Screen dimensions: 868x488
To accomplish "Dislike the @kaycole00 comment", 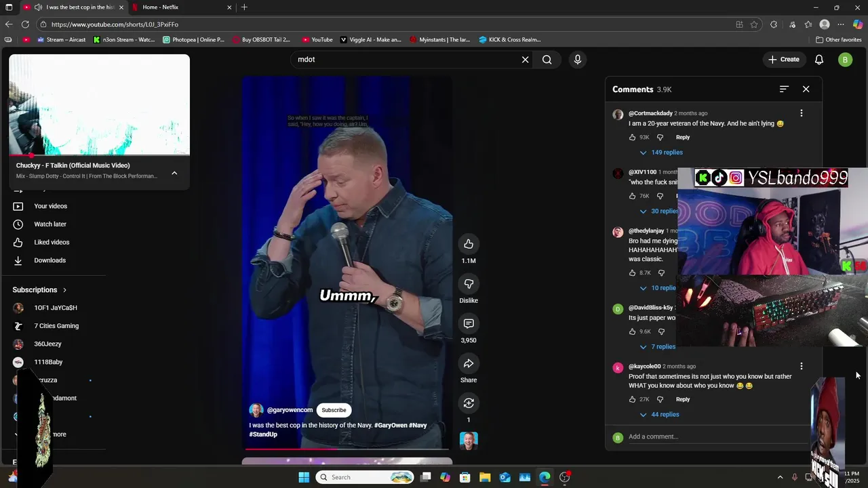I will click(x=660, y=400).
